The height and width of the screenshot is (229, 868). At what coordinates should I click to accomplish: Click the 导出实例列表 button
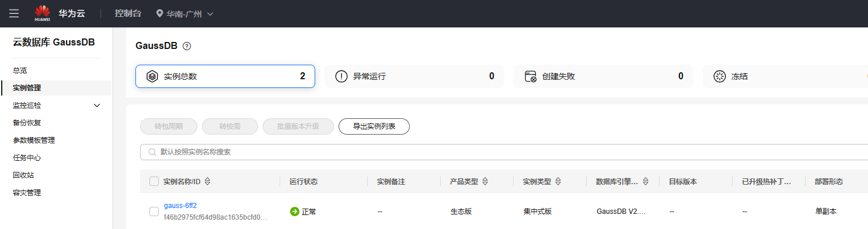(374, 126)
